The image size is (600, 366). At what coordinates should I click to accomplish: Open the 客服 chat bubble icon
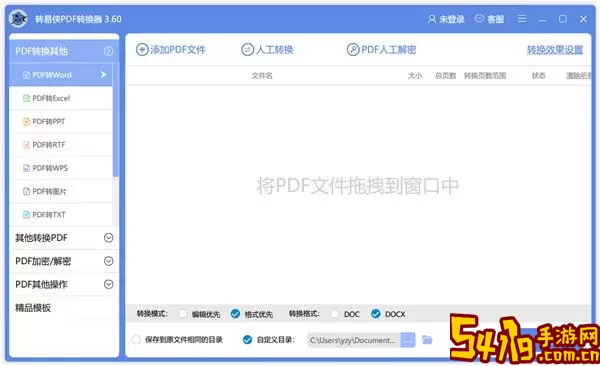[479, 18]
